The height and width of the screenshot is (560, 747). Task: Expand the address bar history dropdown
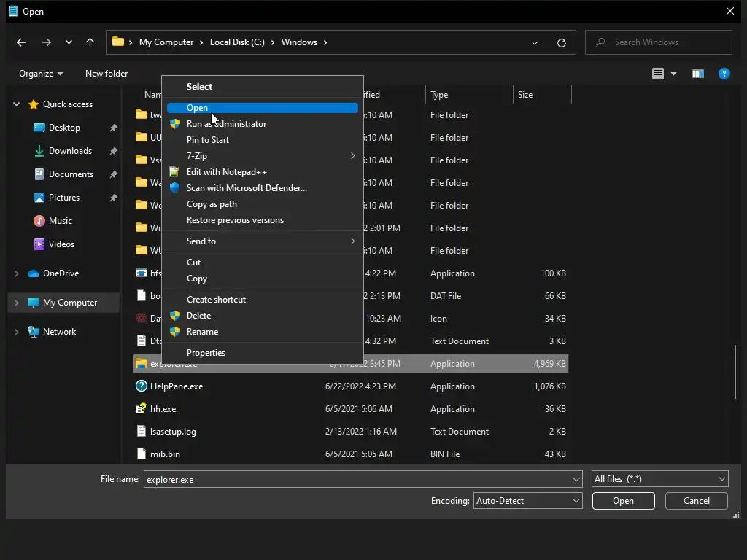click(535, 43)
